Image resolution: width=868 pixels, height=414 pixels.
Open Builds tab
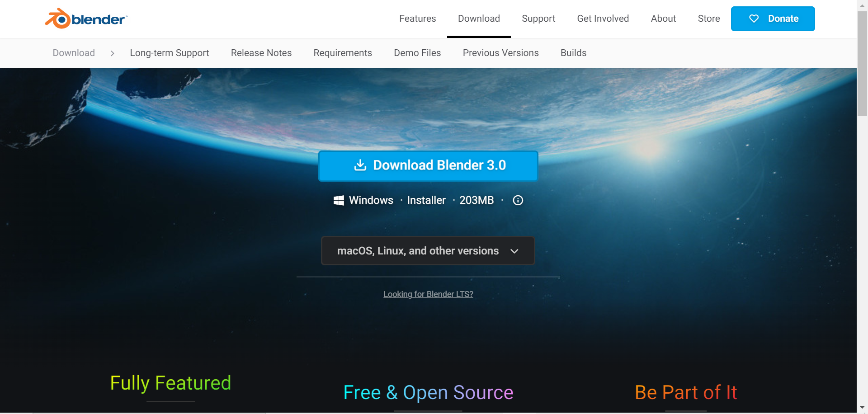point(573,53)
